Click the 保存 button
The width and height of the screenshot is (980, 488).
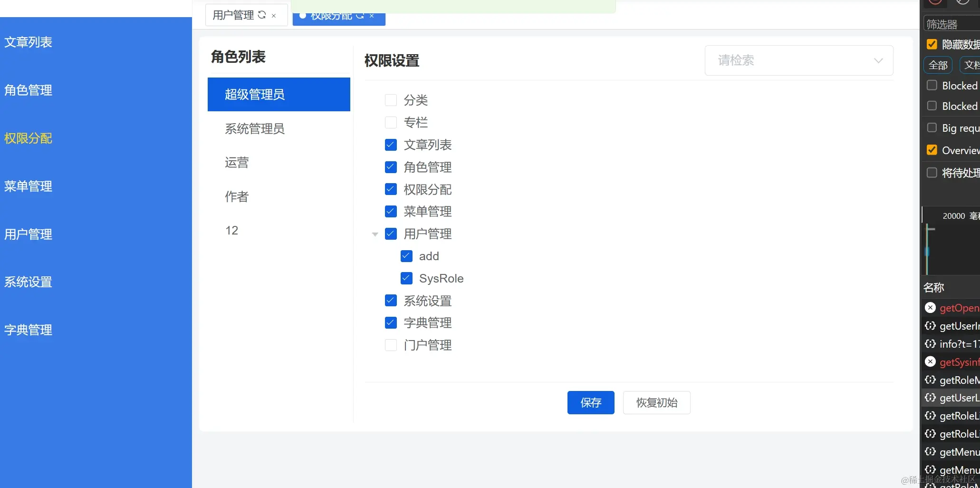click(x=591, y=403)
